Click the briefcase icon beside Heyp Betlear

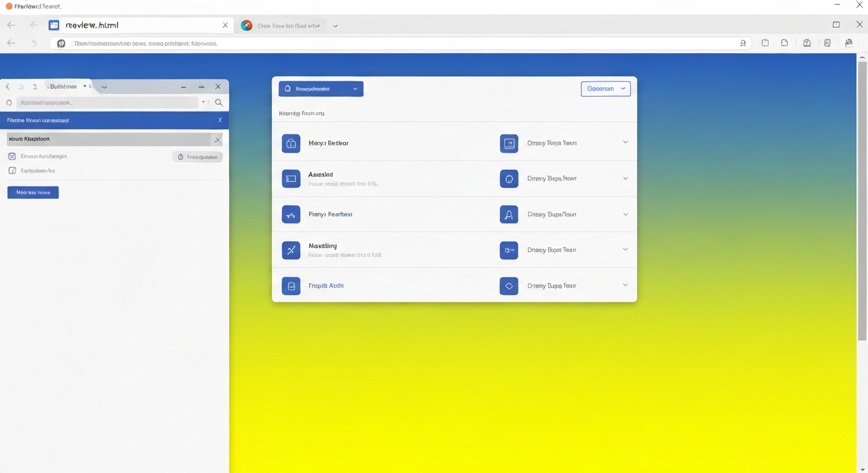pos(291,143)
